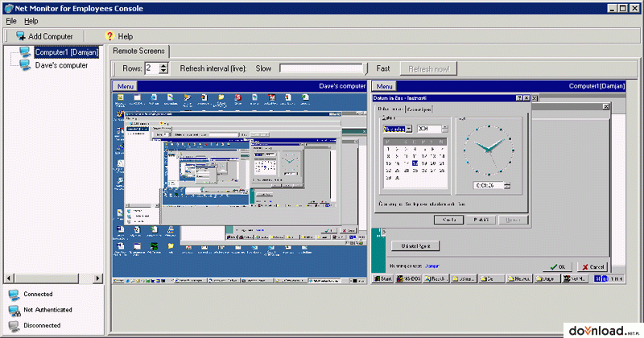Click the OK button in Computer1 remote screen

coord(557,267)
